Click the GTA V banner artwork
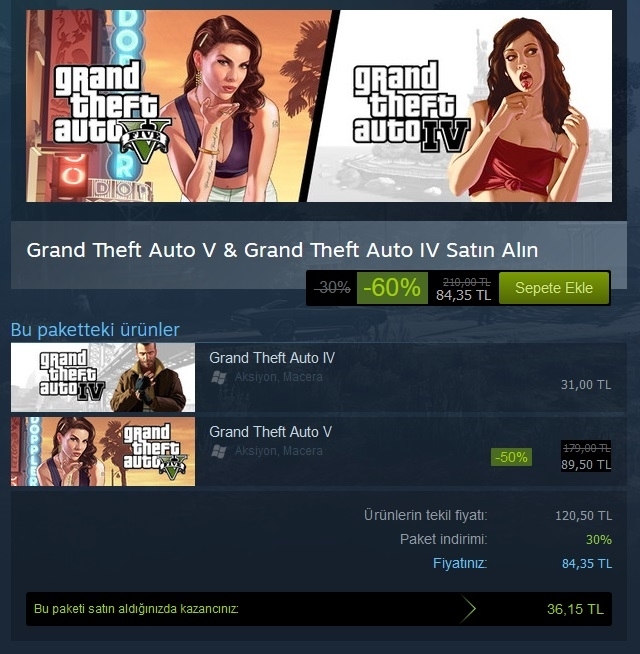The width and height of the screenshot is (640, 654). 175,106
